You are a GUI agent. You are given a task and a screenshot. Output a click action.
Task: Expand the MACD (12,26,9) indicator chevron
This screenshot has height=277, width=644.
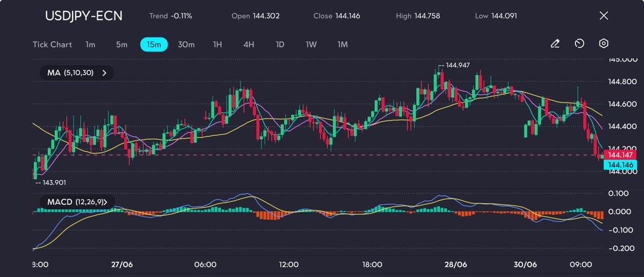(x=112, y=202)
